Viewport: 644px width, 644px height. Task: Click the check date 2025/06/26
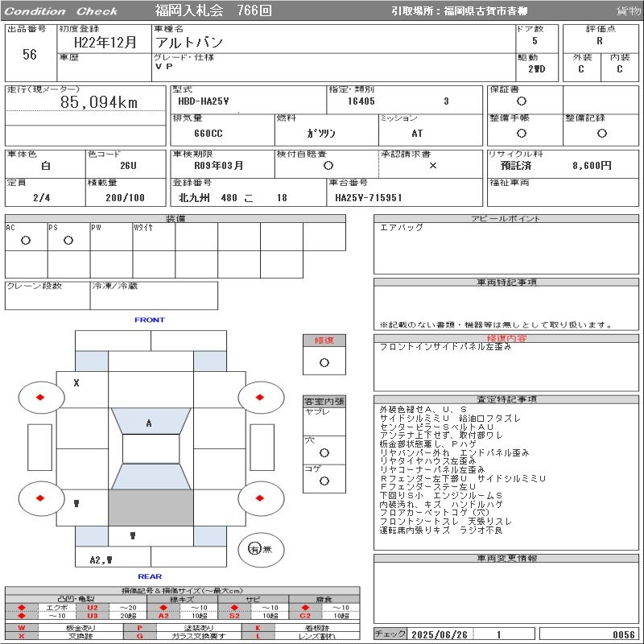(440, 634)
